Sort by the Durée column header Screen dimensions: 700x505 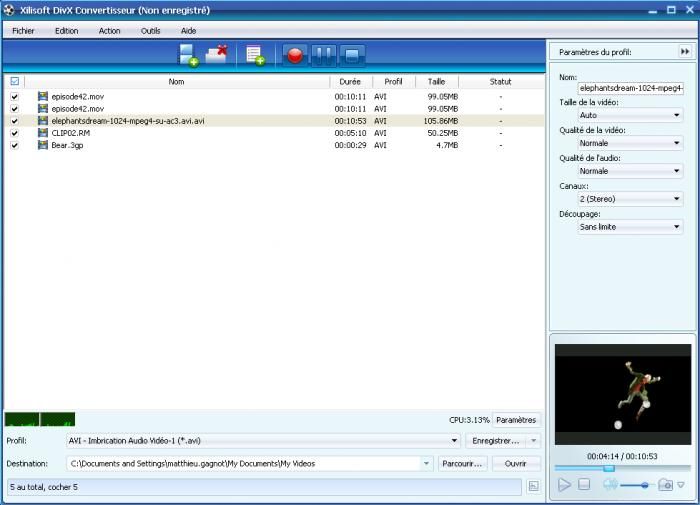350,82
